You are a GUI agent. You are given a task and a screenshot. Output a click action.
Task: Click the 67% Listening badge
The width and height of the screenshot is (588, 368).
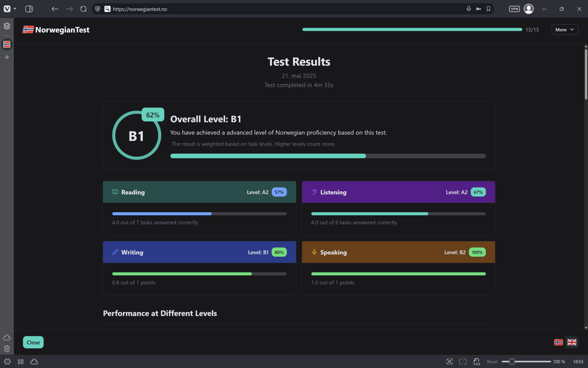(x=478, y=192)
